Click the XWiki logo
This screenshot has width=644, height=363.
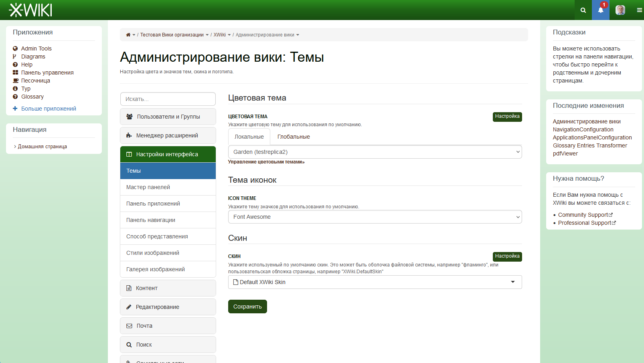pos(30,10)
